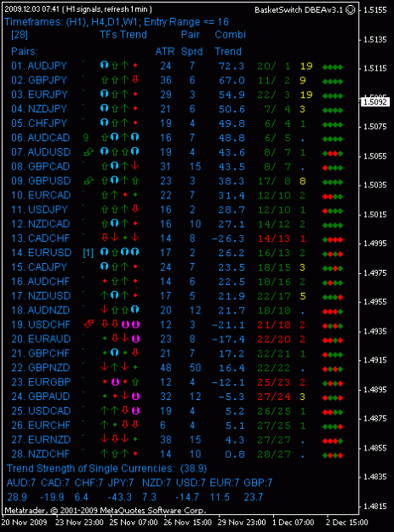Click blue up-arrow circle in NZDCAD row
This screenshot has height=532, width=394.
115,223
